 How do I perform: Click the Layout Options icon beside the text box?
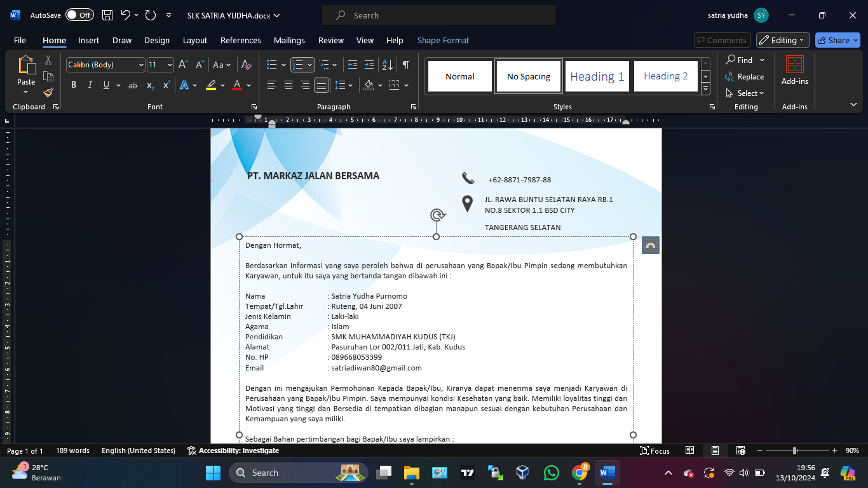click(651, 245)
